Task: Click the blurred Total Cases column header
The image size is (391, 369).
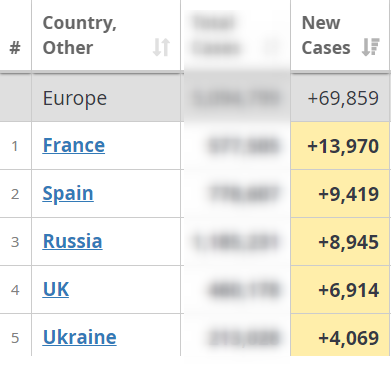Action: pos(235,35)
